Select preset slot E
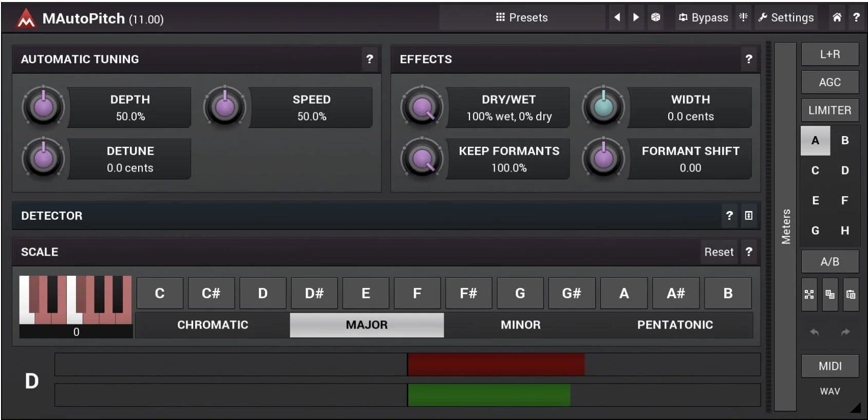This screenshot has width=868, height=420. (815, 201)
